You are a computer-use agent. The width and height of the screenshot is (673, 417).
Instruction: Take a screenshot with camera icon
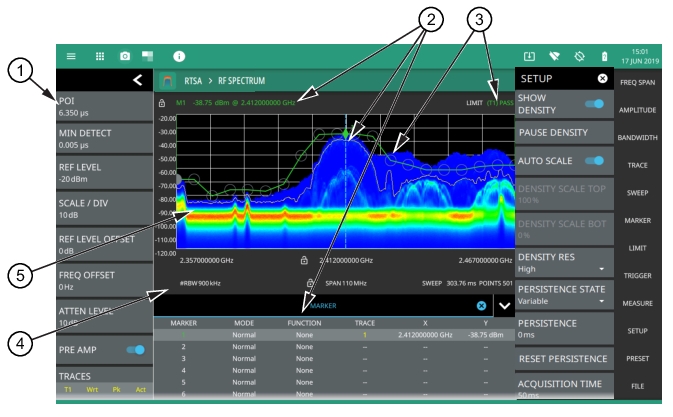[125, 56]
